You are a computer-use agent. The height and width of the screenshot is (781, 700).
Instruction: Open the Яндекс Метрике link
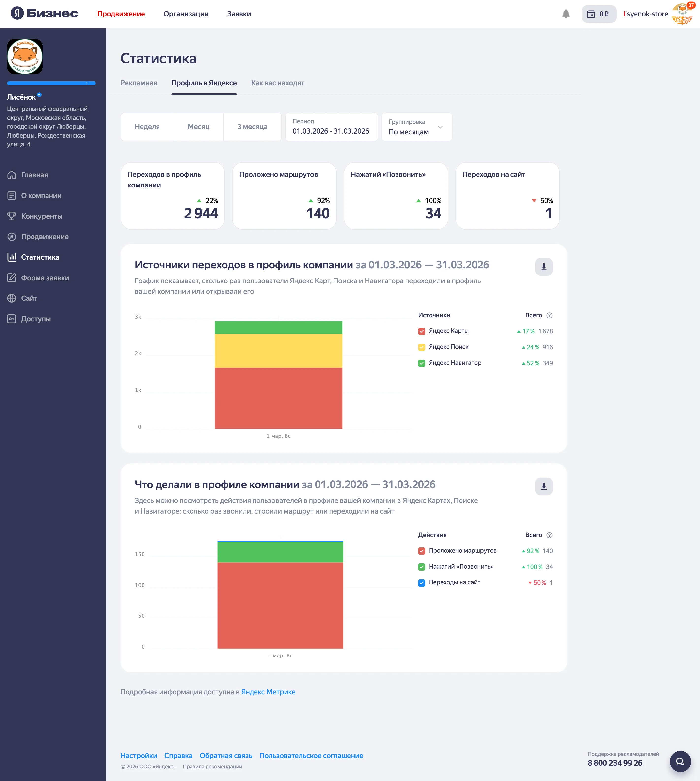click(268, 692)
